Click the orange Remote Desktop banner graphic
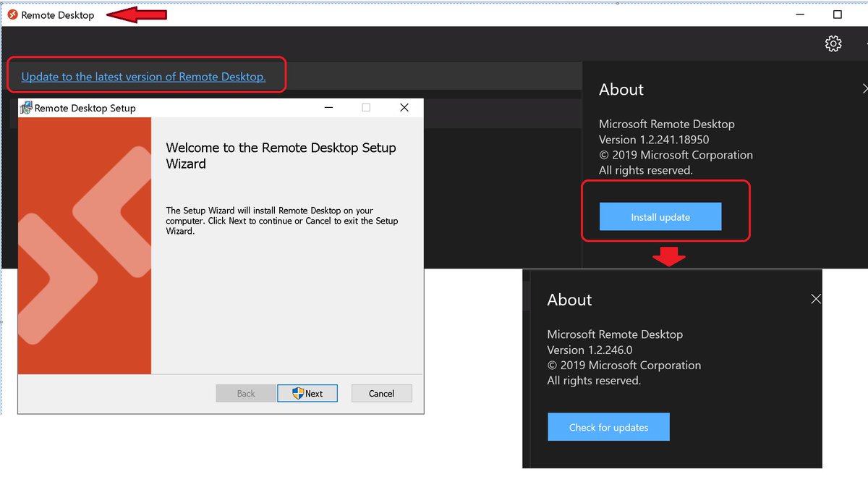The image size is (868, 498). [85, 246]
